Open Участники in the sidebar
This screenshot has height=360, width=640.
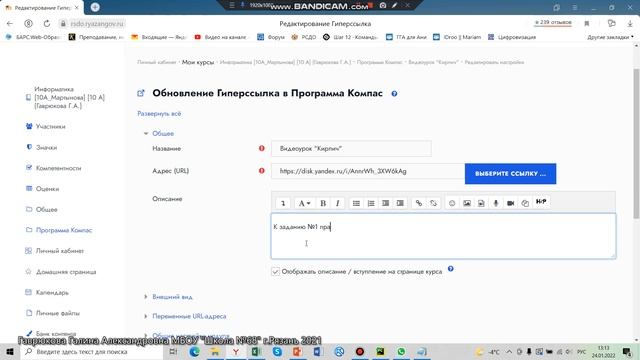coord(51,127)
